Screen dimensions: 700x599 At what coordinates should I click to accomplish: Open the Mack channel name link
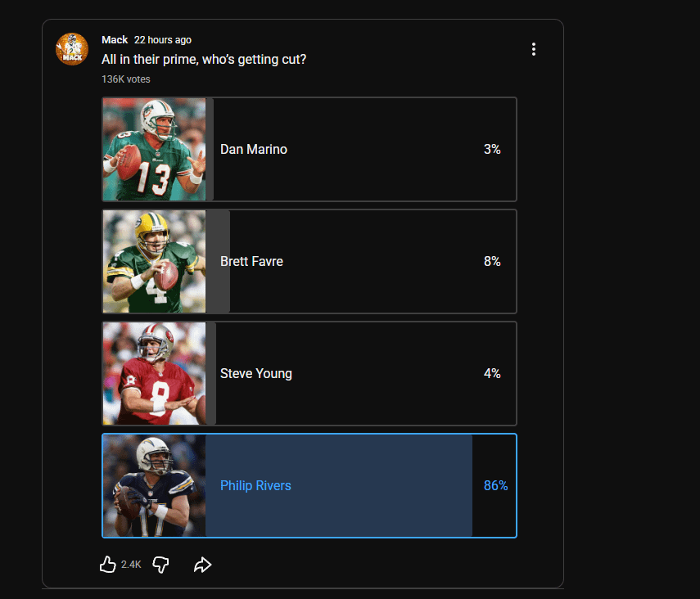115,40
